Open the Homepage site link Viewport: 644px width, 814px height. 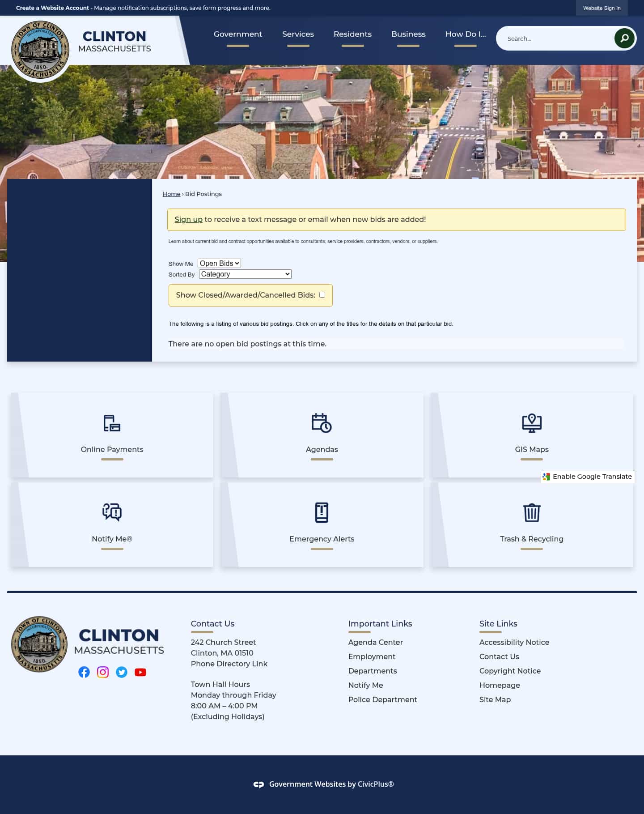[500, 685]
